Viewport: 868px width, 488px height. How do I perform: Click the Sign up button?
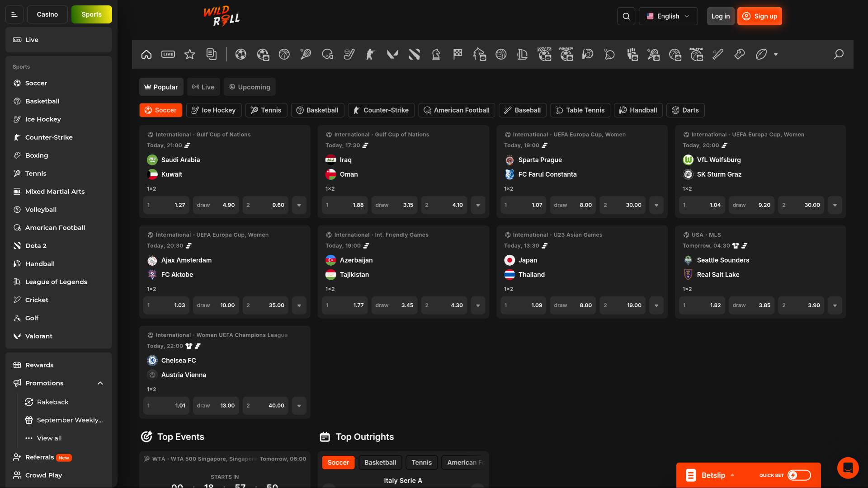coord(759,16)
